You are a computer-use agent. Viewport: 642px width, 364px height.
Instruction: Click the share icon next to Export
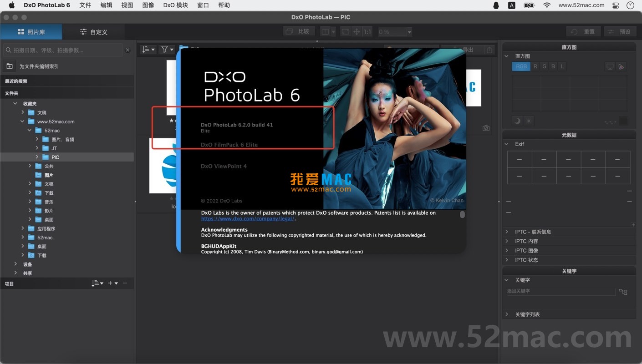coord(489,50)
